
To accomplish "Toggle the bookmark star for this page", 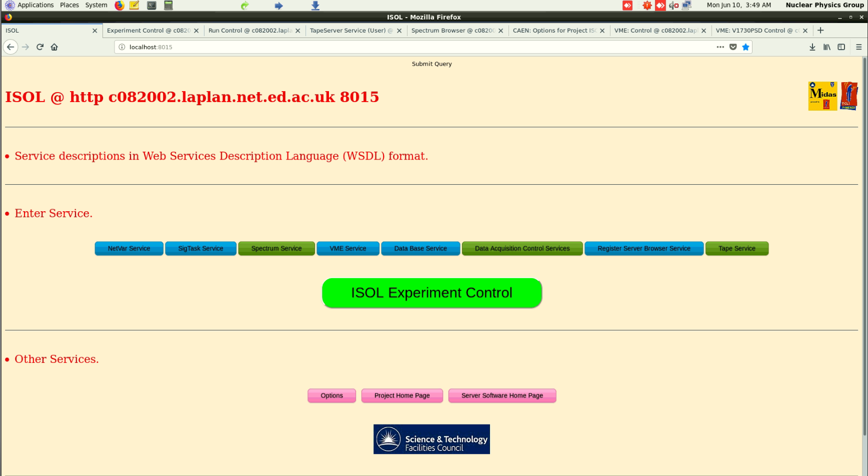I will [x=745, y=47].
